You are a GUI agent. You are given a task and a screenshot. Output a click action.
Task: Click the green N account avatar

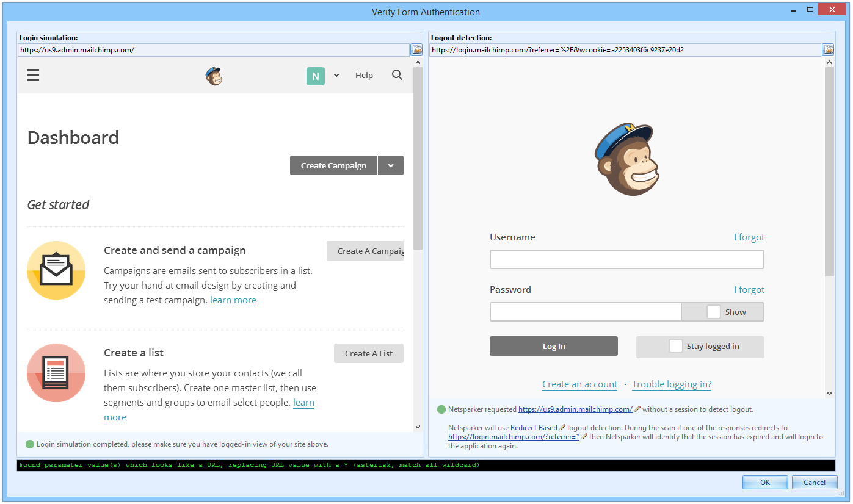(x=315, y=75)
